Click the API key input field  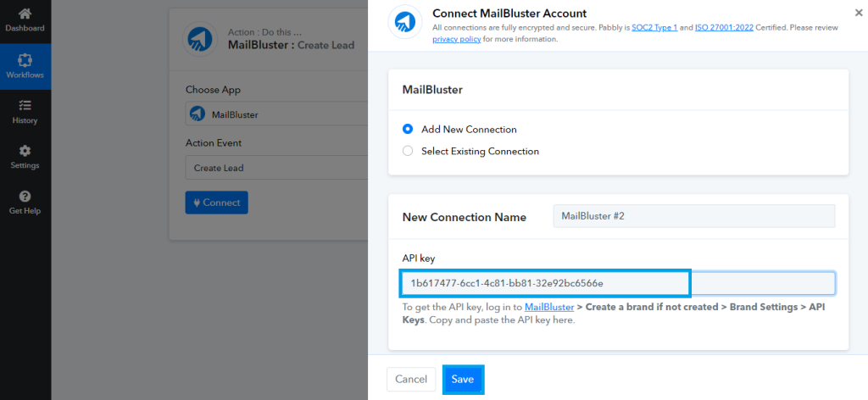(x=618, y=283)
